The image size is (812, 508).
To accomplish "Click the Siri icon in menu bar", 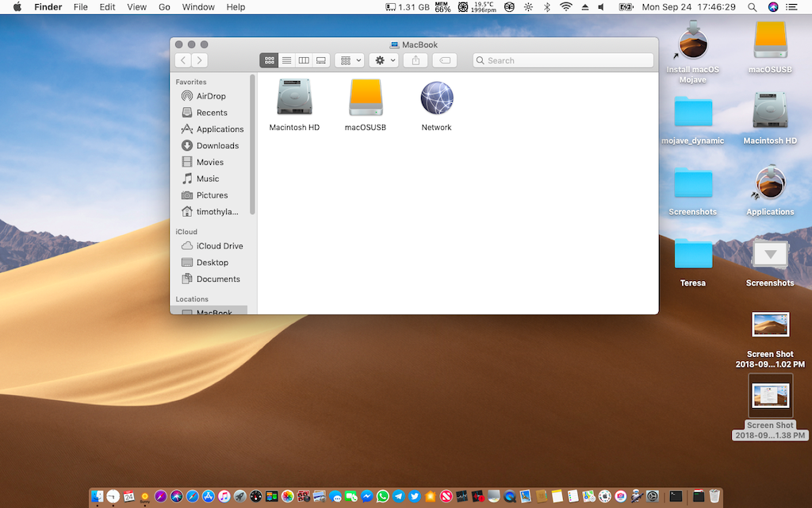I will point(772,6).
